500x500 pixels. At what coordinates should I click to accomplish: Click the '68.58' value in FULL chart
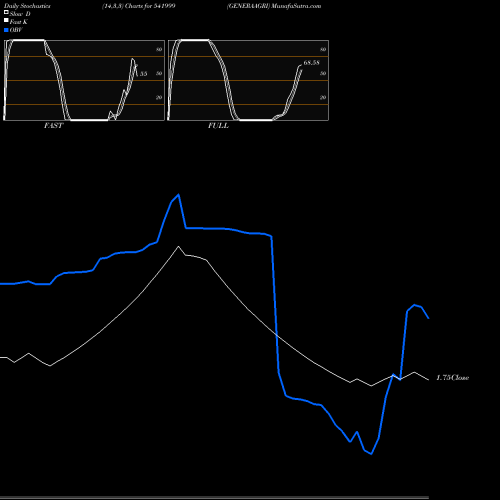pos(312,63)
